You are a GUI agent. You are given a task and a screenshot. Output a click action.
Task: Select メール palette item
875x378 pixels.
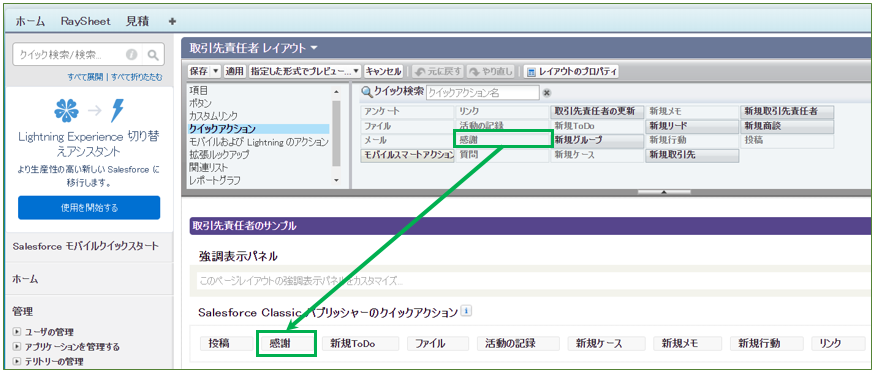(x=407, y=141)
